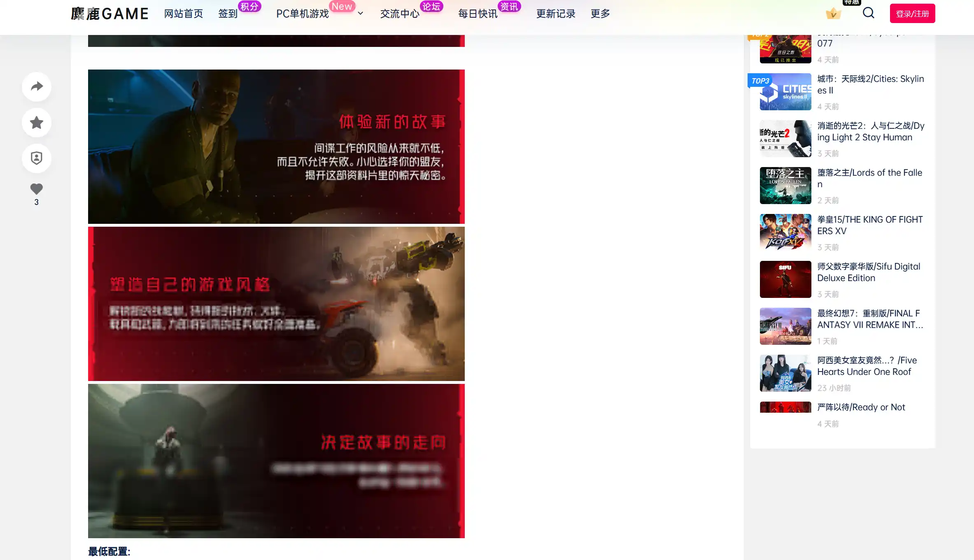
Task: Open 更多 menu item
Action: tap(600, 14)
